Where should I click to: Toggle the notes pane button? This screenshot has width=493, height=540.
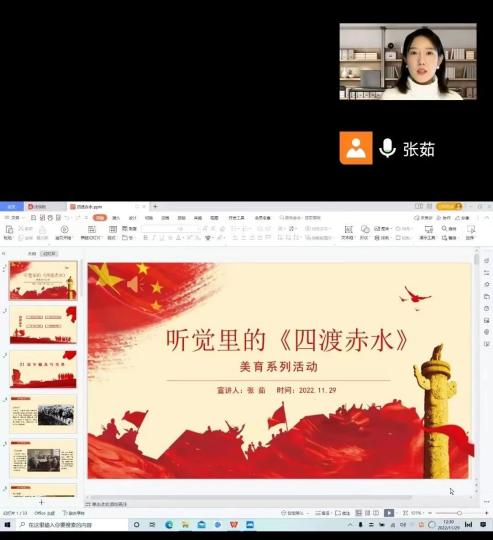(322, 513)
